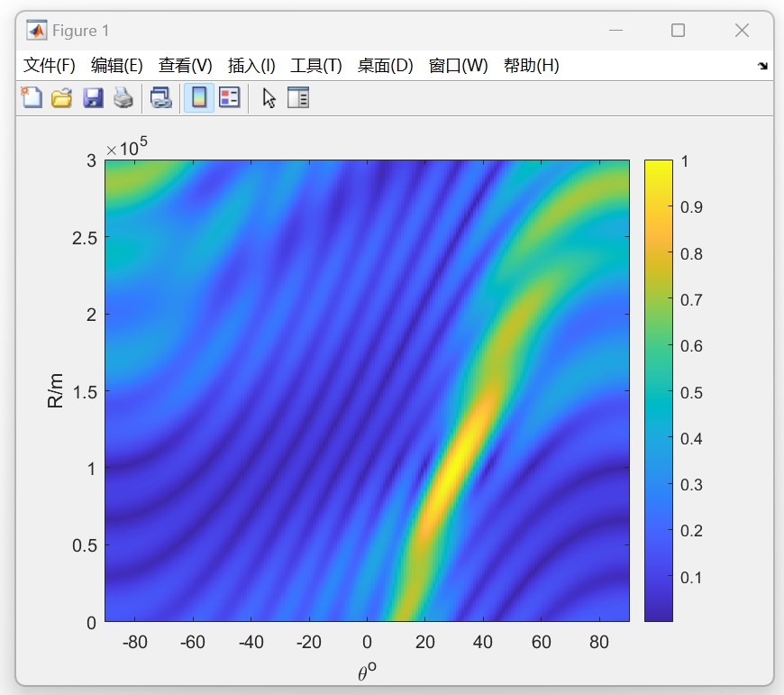Open the 查看(V) menu
This screenshot has width=784, height=695.
pos(185,66)
